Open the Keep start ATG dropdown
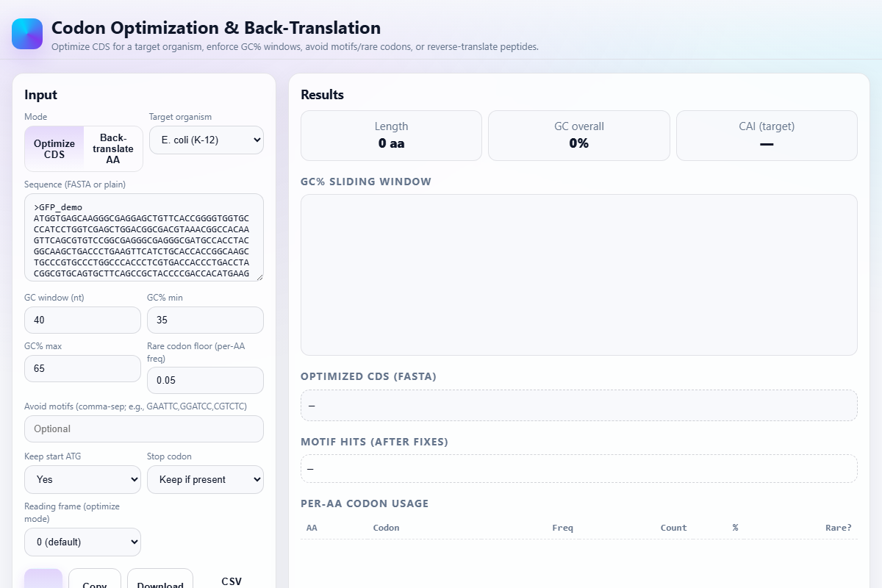This screenshot has height=588, width=882. click(82, 479)
